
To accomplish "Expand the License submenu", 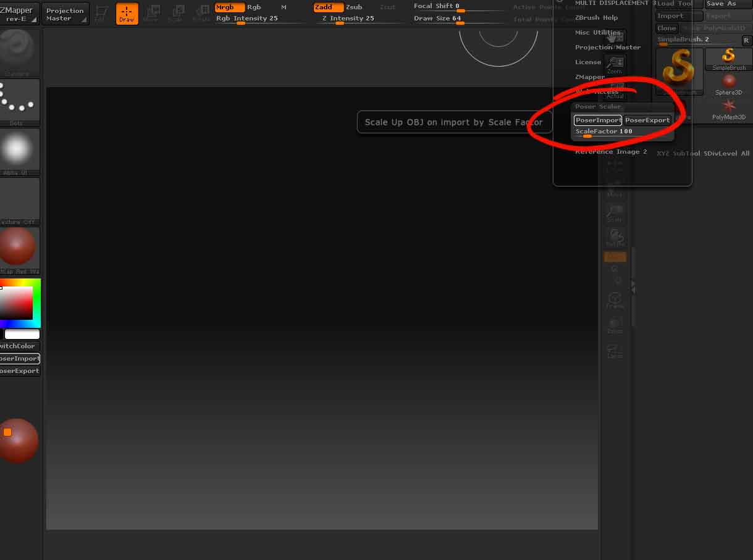I will (x=588, y=62).
